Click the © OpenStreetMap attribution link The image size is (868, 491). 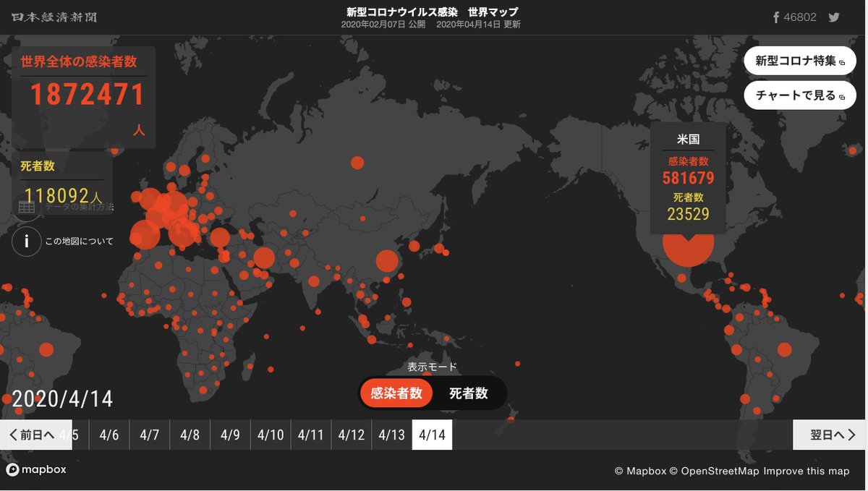pos(715,471)
